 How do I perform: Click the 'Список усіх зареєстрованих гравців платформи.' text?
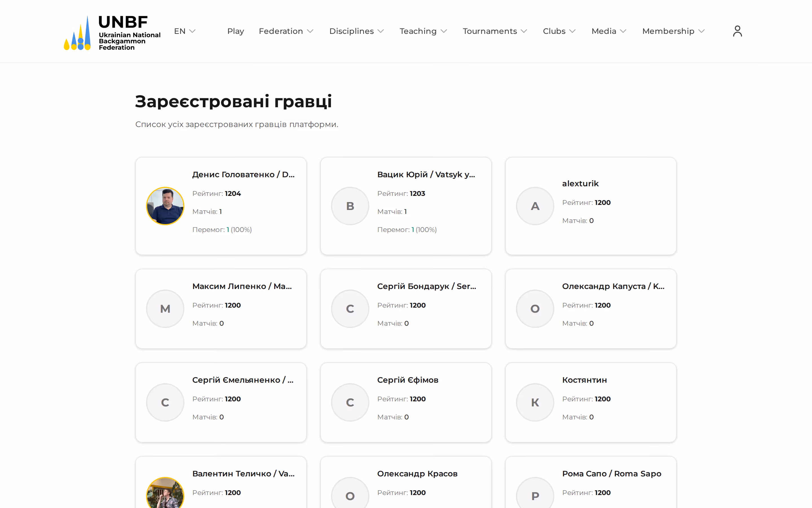pyautogui.click(x=237, y=124)
